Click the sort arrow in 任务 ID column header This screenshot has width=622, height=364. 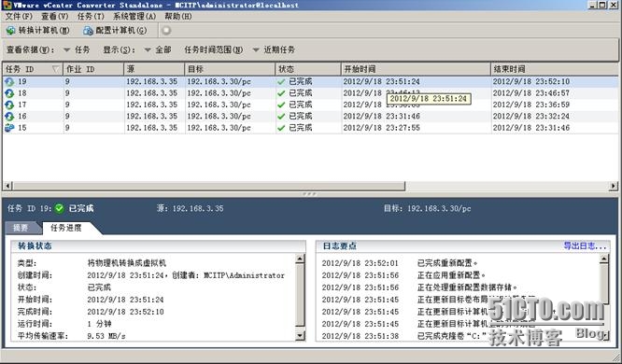(55, 69)
